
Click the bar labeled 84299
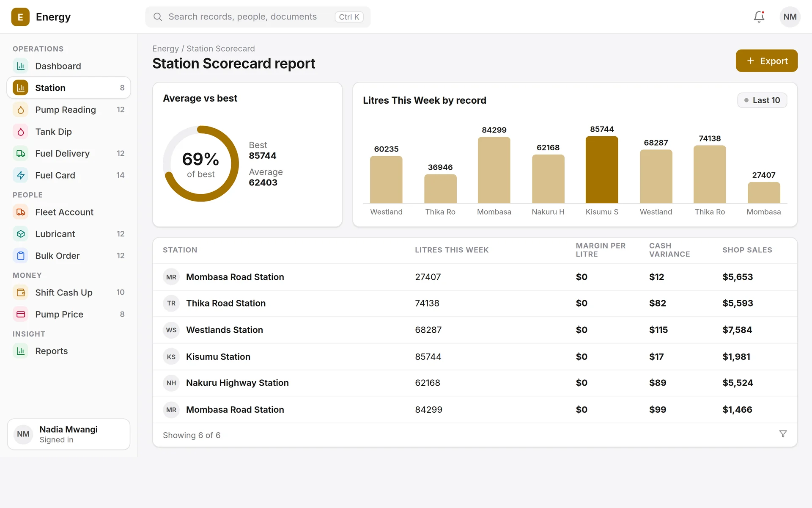(494, 170)
